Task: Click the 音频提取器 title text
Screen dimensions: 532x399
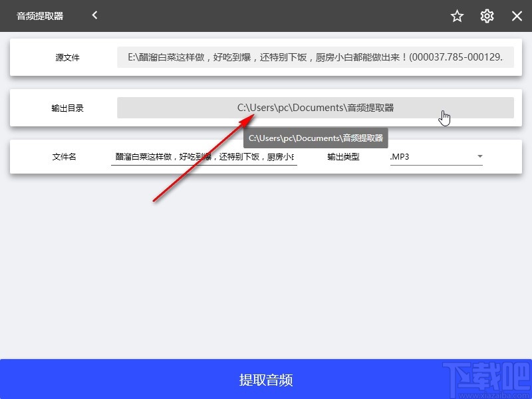Action: coord(40,16)
